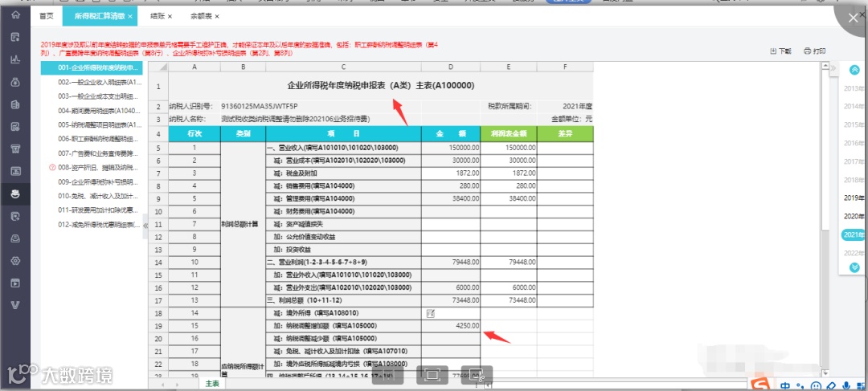Click the voucher document icon below home
This screenshot has height=391, width=868.
click(x=15, y=37)
